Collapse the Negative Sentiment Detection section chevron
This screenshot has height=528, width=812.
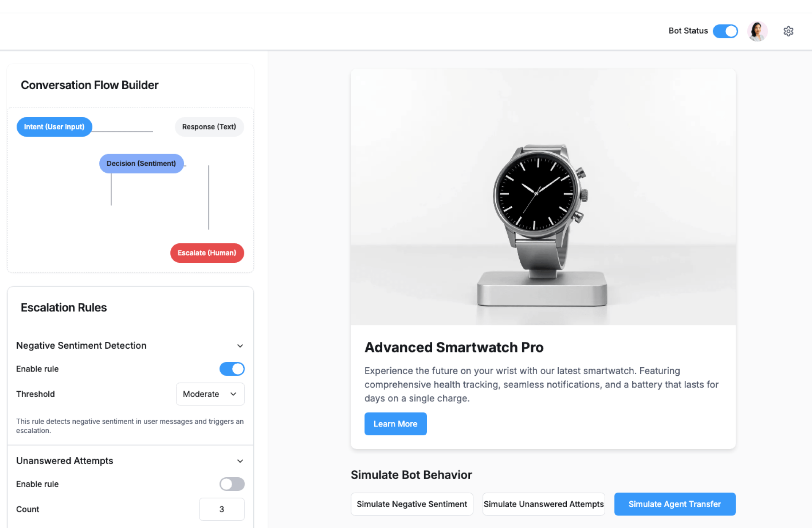coord(240,346)
